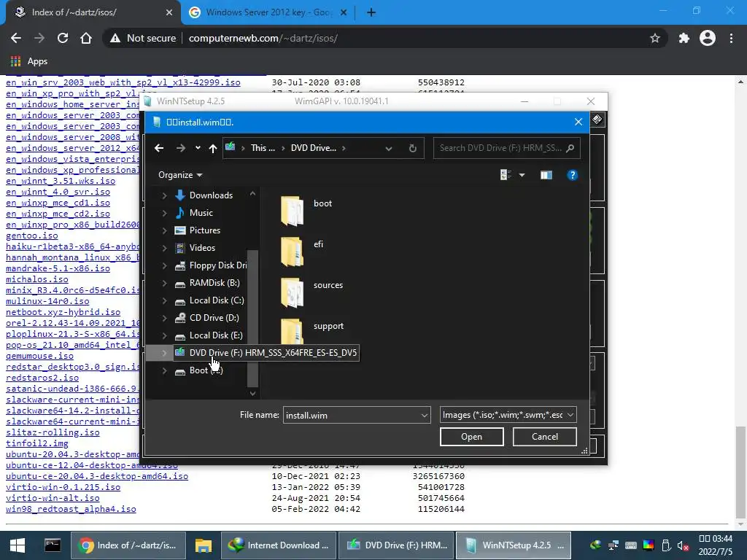Close the install.wim file dialog
Image resolution: width=747 pixels, height=560 pixels.
pos(578,122)
